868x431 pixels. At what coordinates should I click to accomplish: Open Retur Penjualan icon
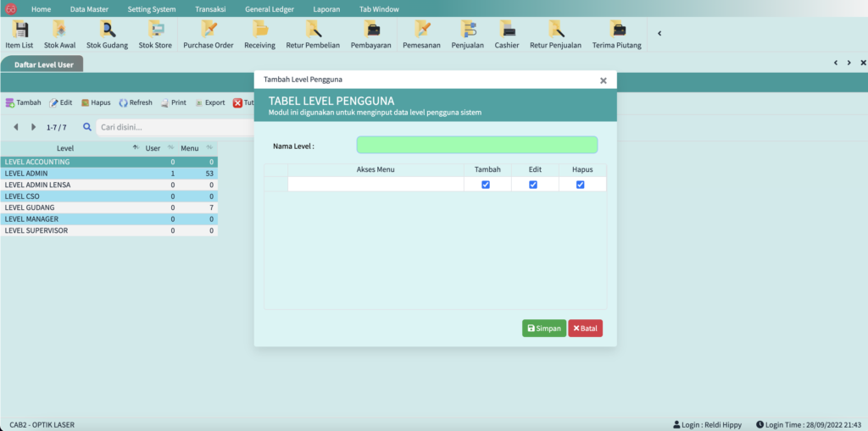[x=555, y=35]
